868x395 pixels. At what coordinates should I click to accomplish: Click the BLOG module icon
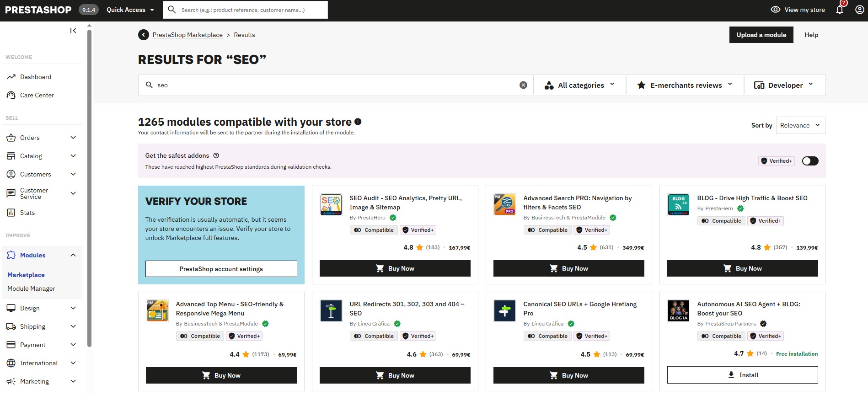[679, 205]
